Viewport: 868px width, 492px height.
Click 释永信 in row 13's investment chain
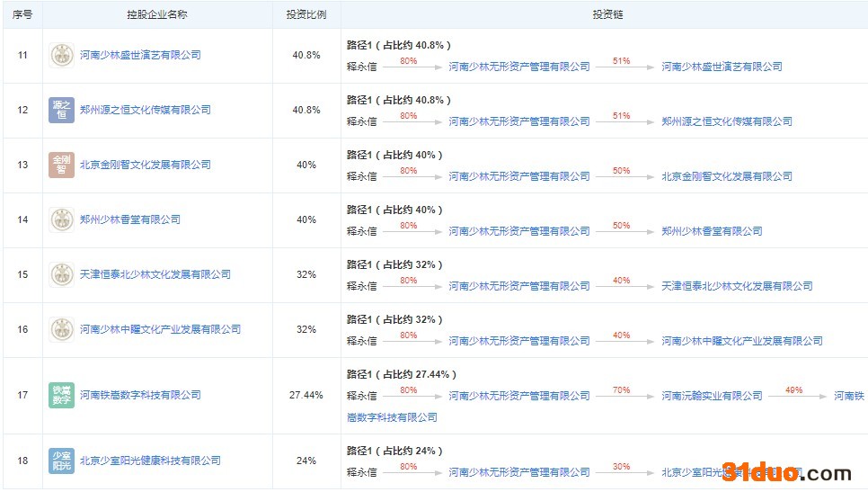pyautogui.click(x=361, y=176)
